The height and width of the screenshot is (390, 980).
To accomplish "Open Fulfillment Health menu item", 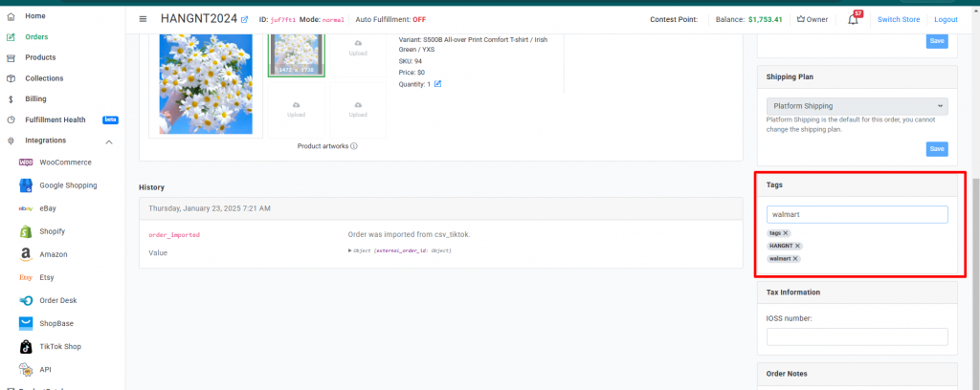I will 55,119.
